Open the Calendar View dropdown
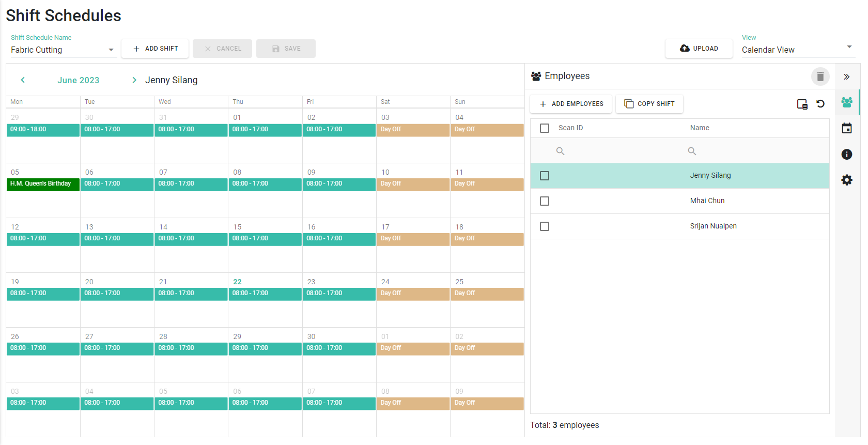The height and width of the screenshot is (445, 868). (797, 50)
